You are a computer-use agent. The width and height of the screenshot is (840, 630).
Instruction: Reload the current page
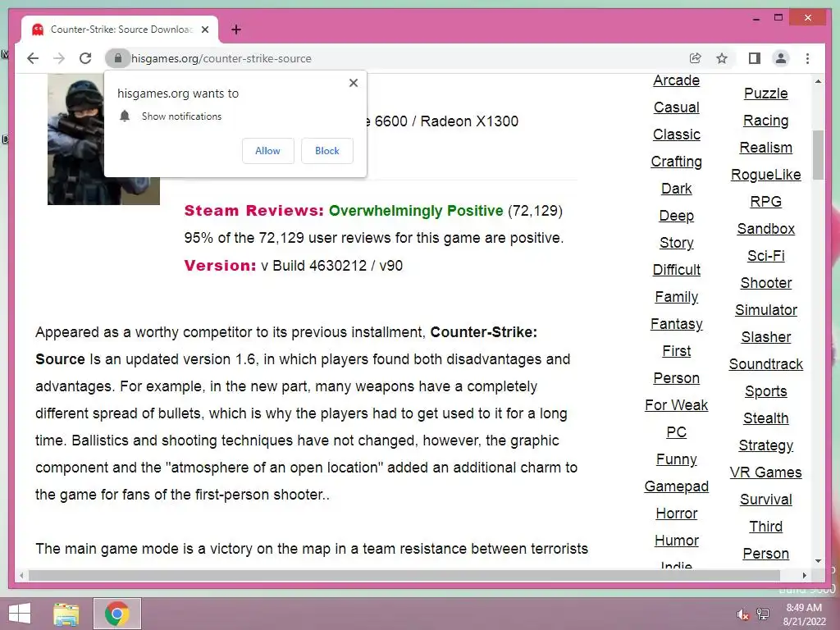tap(85, 58)
